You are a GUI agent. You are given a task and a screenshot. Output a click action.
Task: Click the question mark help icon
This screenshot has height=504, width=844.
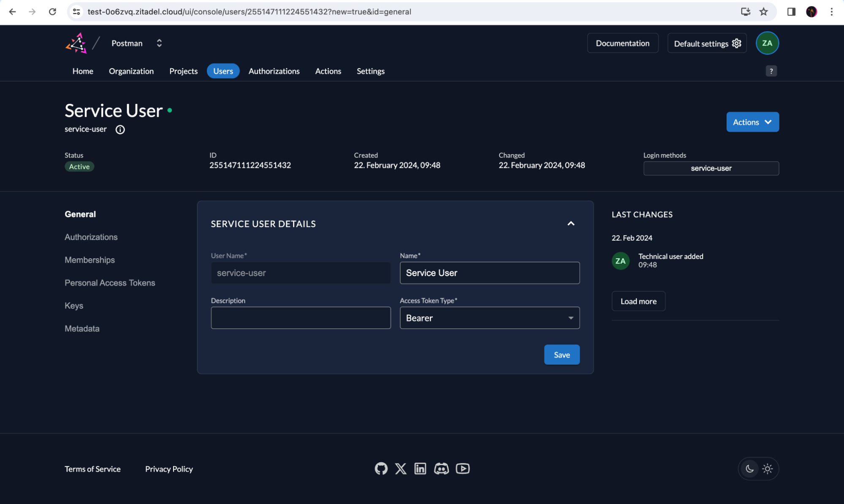point(771,71)
